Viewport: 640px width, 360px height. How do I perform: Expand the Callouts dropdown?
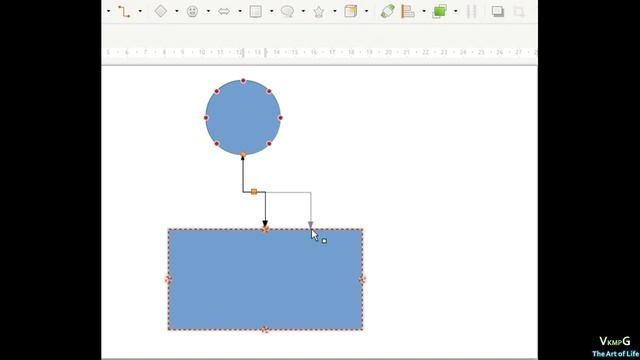click(303, 11)
